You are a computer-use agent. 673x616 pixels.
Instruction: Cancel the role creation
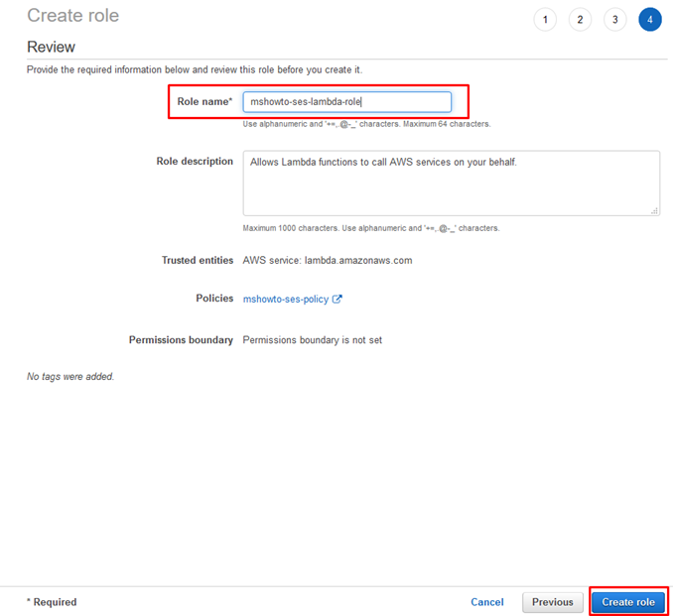[487, 602]
